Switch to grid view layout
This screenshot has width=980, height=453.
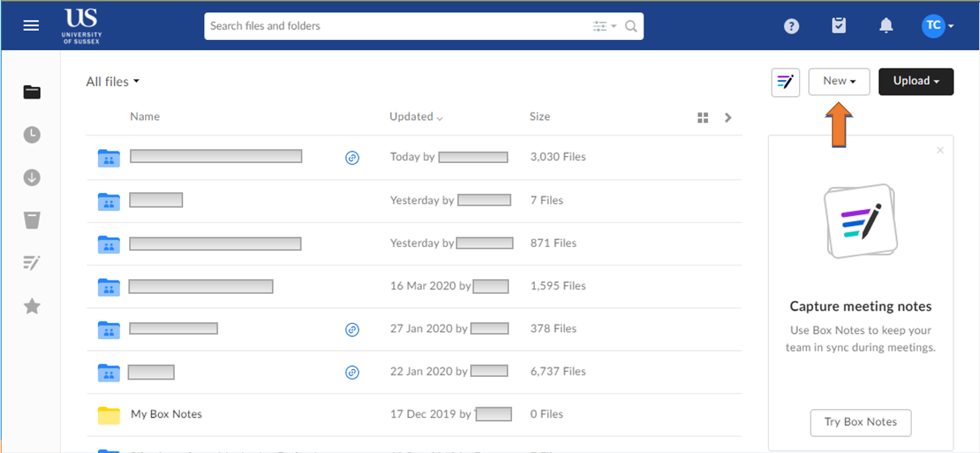coord(703,118)
